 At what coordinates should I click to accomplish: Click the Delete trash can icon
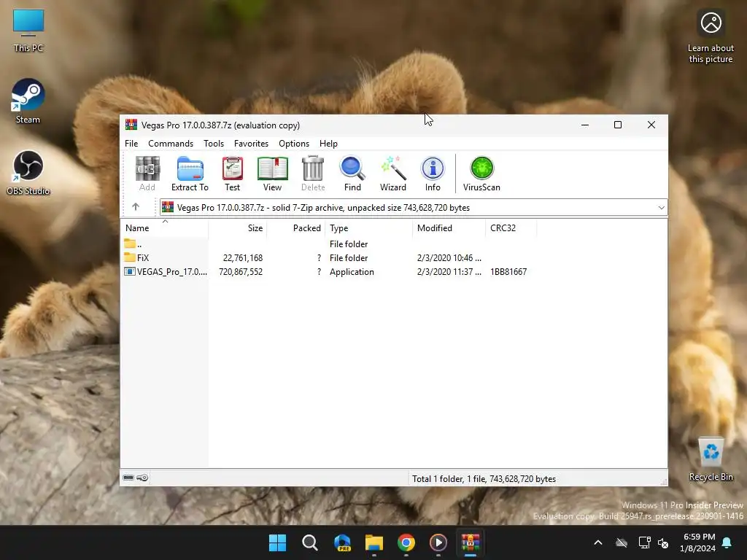coord(313,174)
